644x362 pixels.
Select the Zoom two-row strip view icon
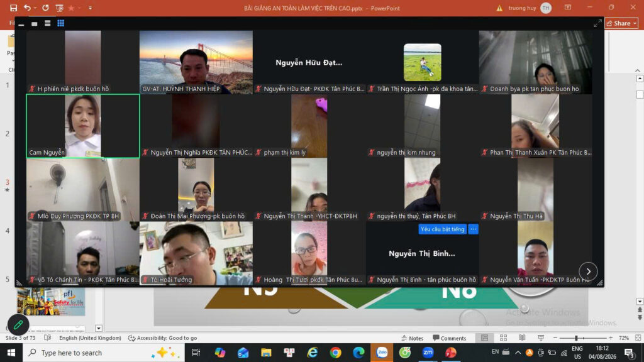(x=48, y=23)
